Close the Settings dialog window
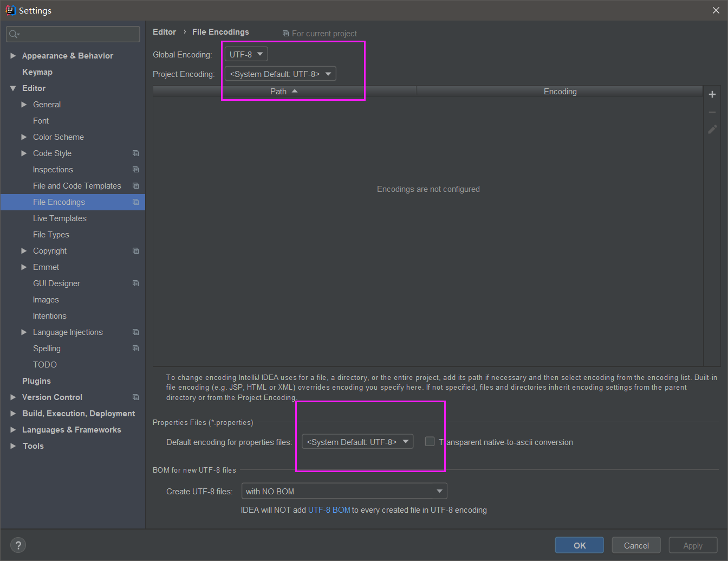This screenshot has height=561, width=728. click(x=716, y=10)
